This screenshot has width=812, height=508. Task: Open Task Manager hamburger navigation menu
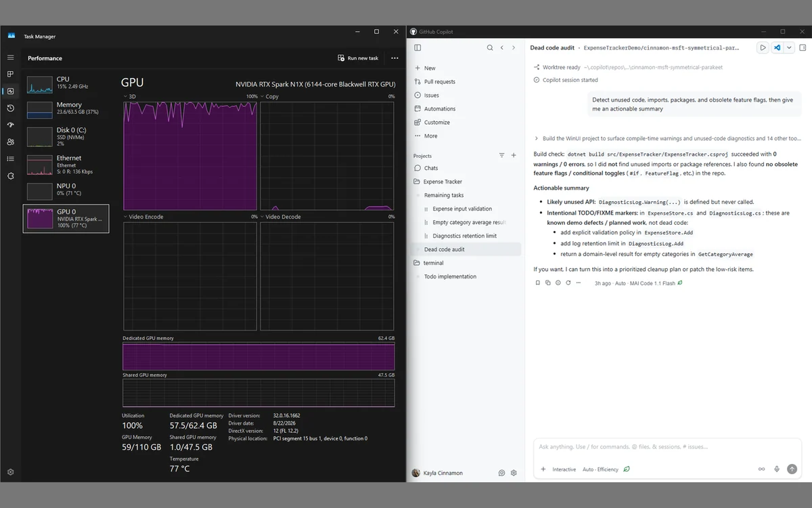pos(10,58)
